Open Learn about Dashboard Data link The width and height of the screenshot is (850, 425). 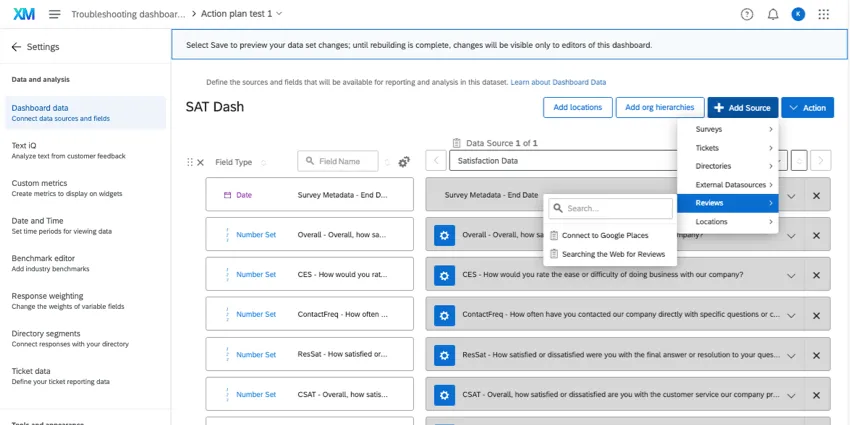558,82
